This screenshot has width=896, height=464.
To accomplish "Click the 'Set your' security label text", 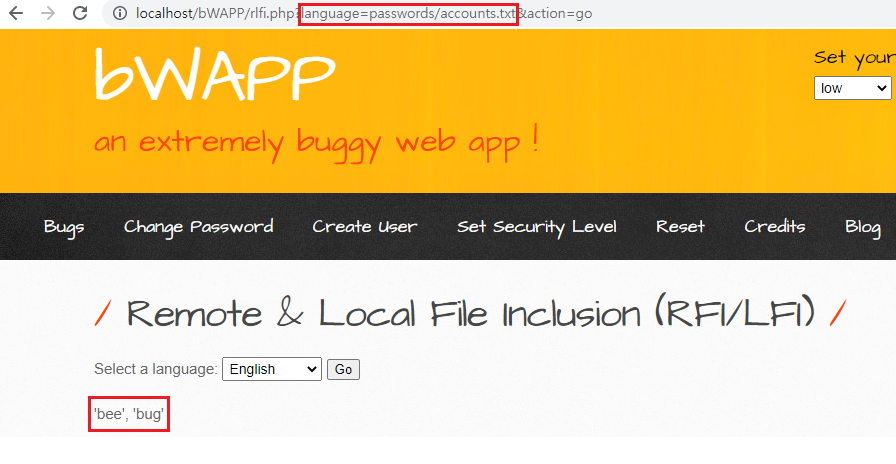I will 855,58.
